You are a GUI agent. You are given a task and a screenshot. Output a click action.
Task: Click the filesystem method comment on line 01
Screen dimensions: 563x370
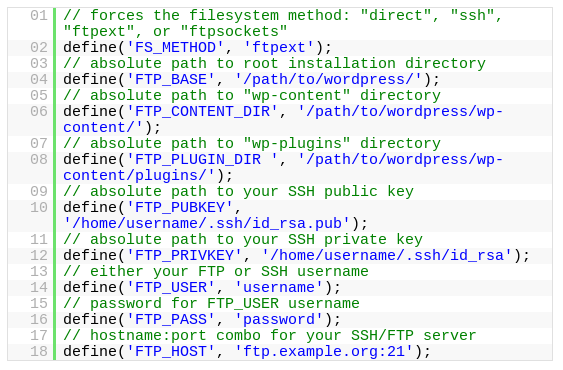(x=283, y=24)
